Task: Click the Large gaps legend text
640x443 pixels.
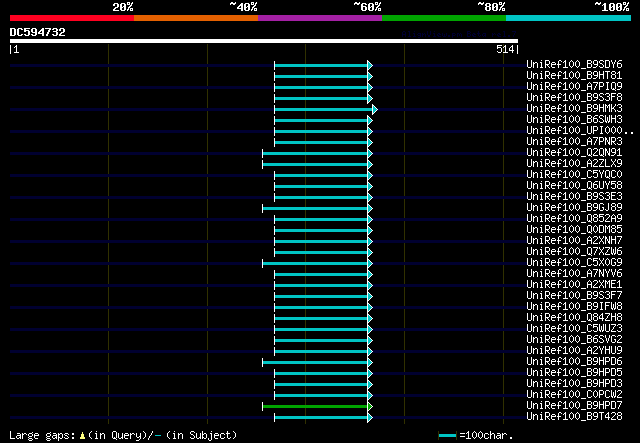Action: [x=123, y=435]
